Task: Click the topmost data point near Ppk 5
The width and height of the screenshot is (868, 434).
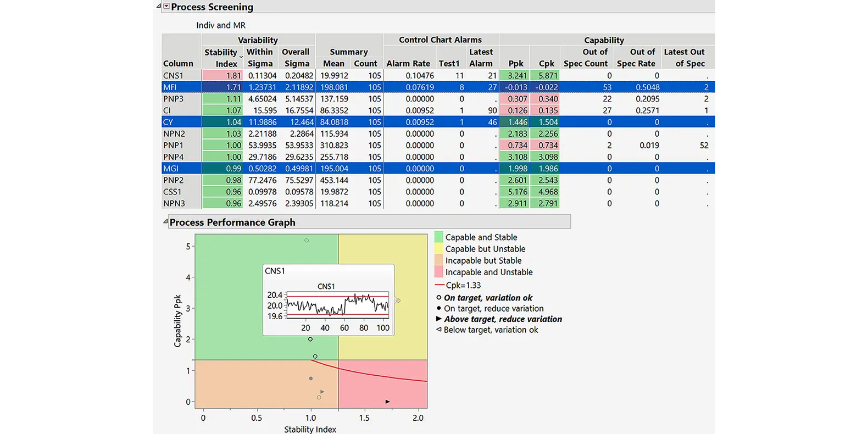Action: pyautogui.click(x=307, y=240)
